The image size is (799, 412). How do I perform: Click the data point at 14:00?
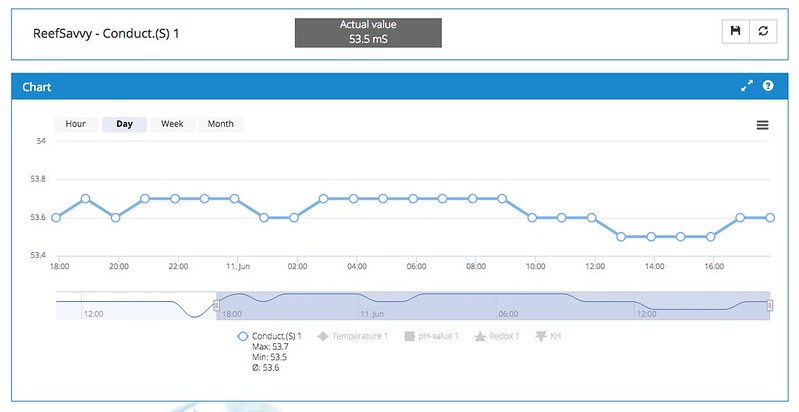[651, 237]
